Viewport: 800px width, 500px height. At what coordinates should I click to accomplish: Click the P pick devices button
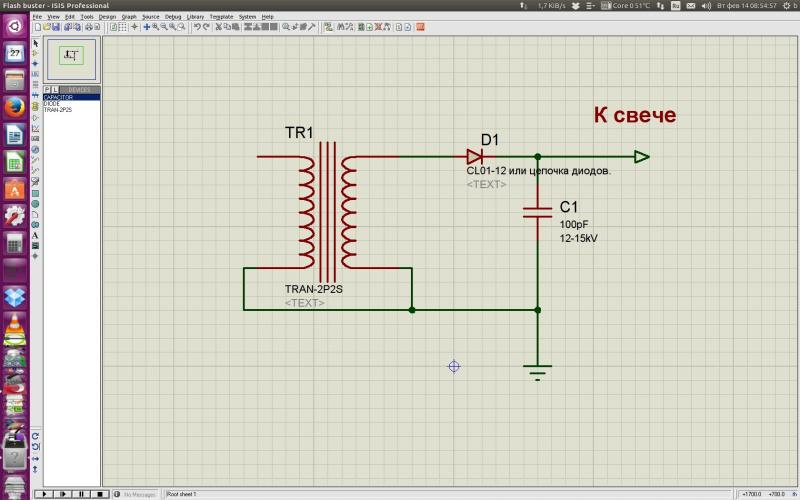click(47, 89)
